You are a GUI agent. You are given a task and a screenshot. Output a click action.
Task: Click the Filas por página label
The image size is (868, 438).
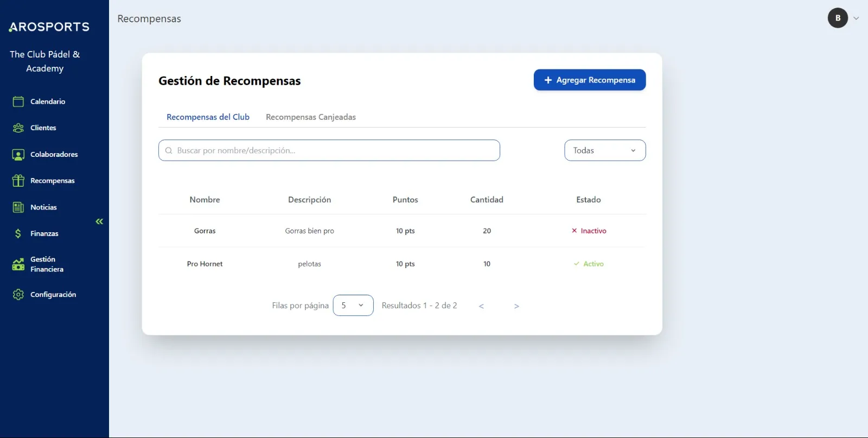[x=300, y=306]
